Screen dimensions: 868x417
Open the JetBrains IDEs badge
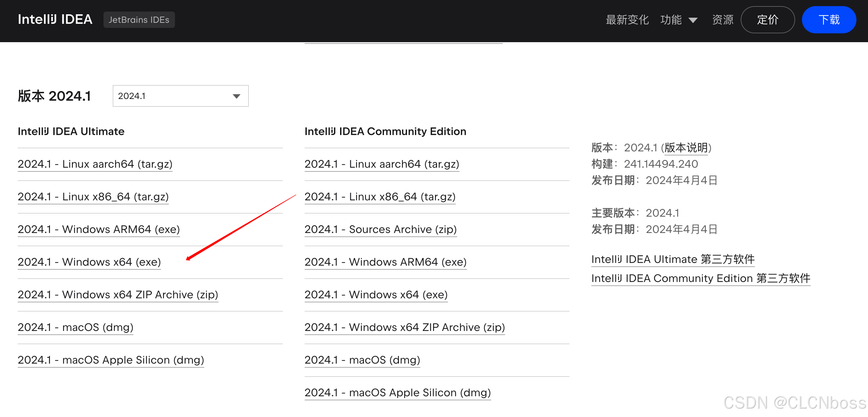(139, 20)
